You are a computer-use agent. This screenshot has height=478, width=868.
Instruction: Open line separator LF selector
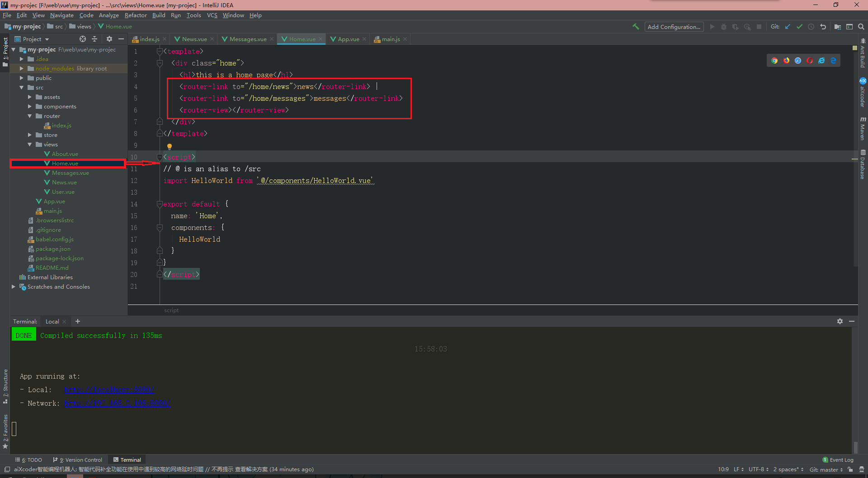click(738, 469)
